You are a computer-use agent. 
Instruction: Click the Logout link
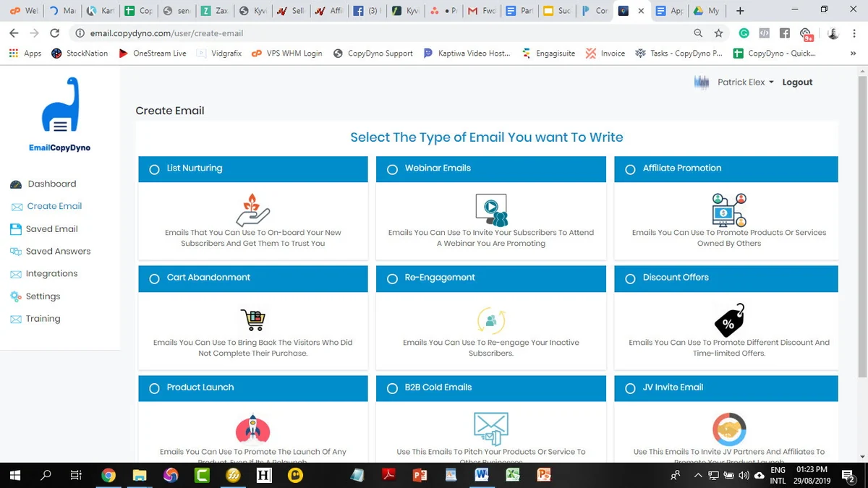797,82
